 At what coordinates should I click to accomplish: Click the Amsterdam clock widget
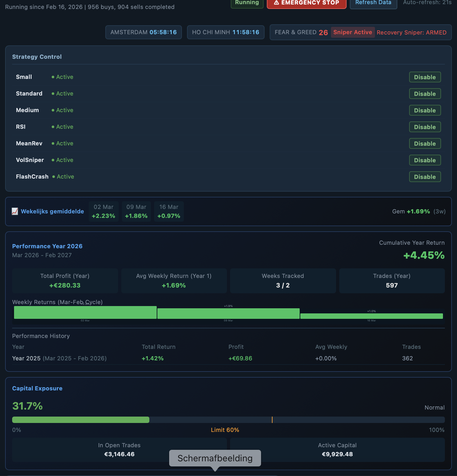[143, 32]
